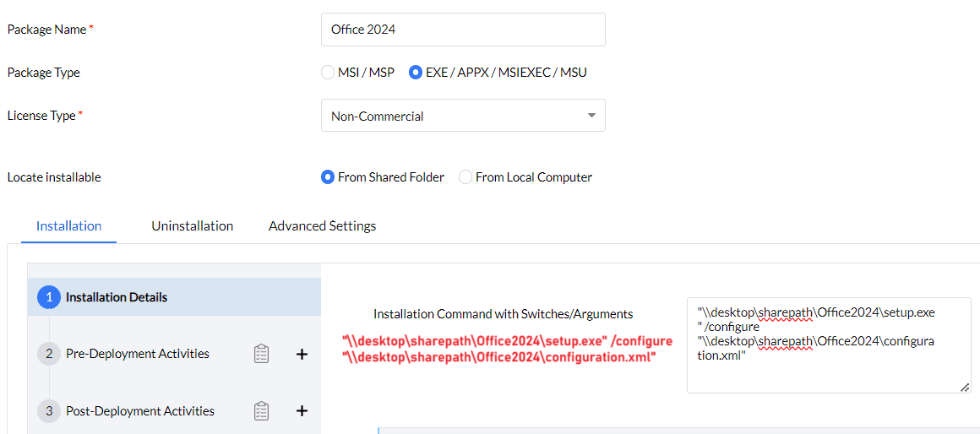Click the Installation Command text area
Screen dimensions: 980x434
point(829,345)
